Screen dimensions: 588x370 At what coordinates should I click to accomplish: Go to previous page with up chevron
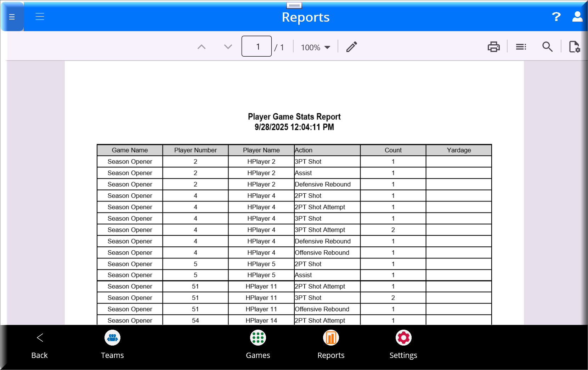(x=202, y=47)
